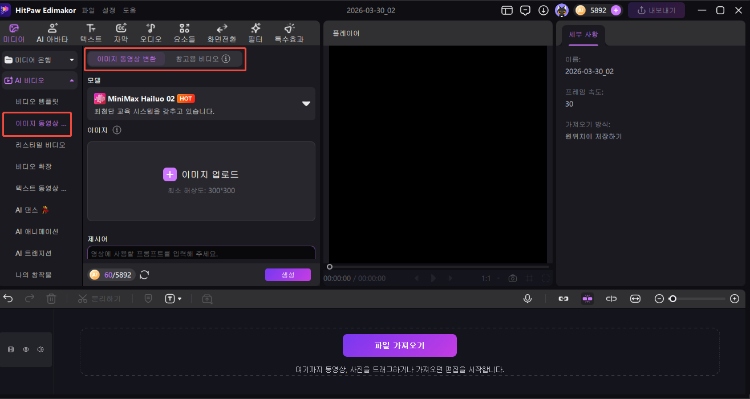Open the 자막 (Subtitles) tool
Viewport: 750px width, 399px height.
pos(121,33)
